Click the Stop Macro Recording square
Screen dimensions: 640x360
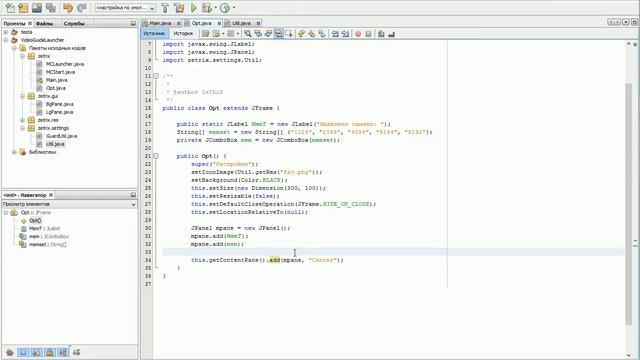click(368, 34)
